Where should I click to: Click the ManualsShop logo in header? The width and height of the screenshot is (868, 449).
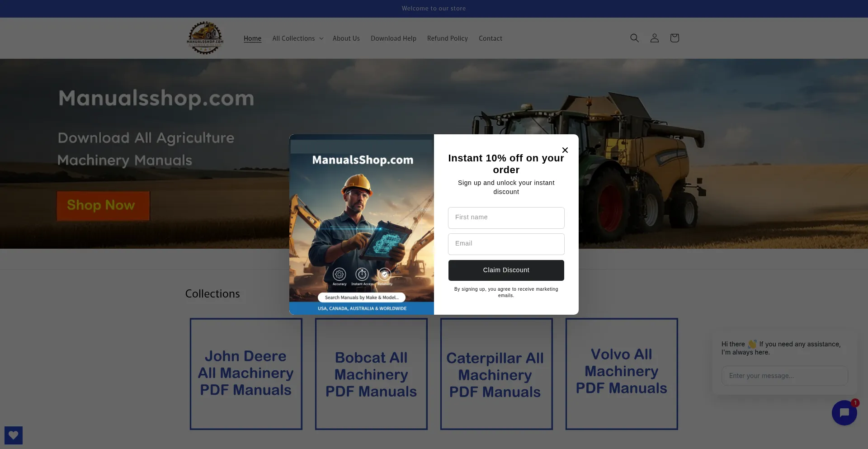pos(205,38)
